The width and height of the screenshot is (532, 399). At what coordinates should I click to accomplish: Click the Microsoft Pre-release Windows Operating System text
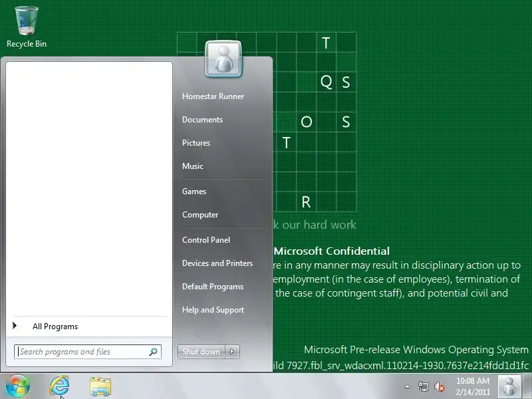tap(416, 350)
